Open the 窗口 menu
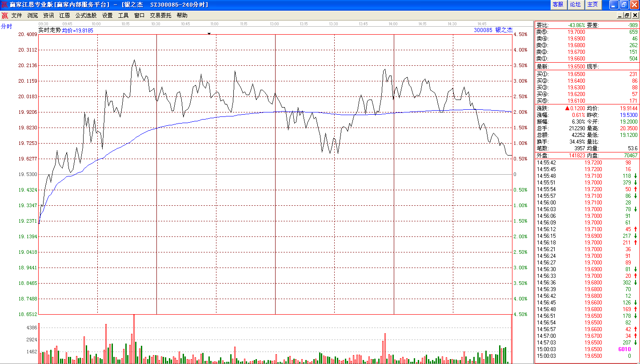 [139, 15]
